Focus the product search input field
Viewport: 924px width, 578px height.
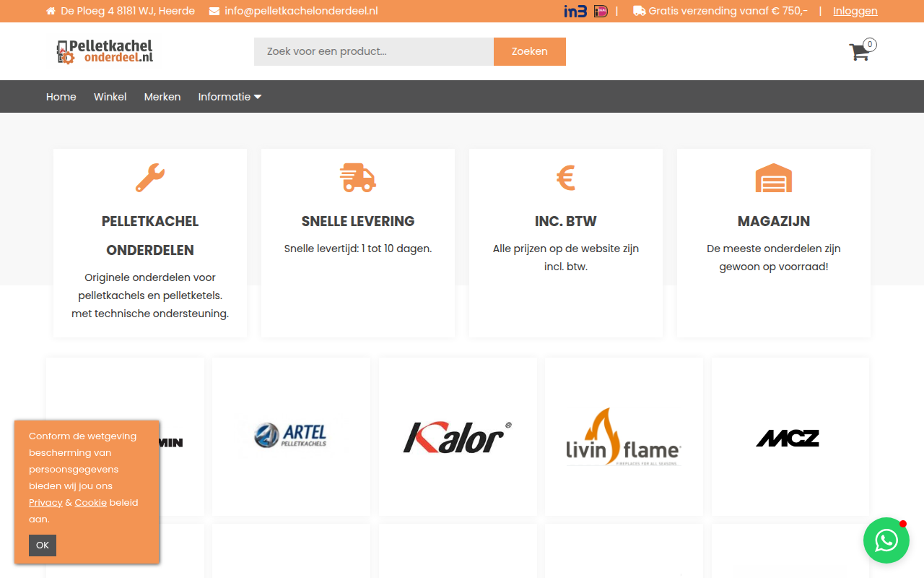(x=374, y=51)
